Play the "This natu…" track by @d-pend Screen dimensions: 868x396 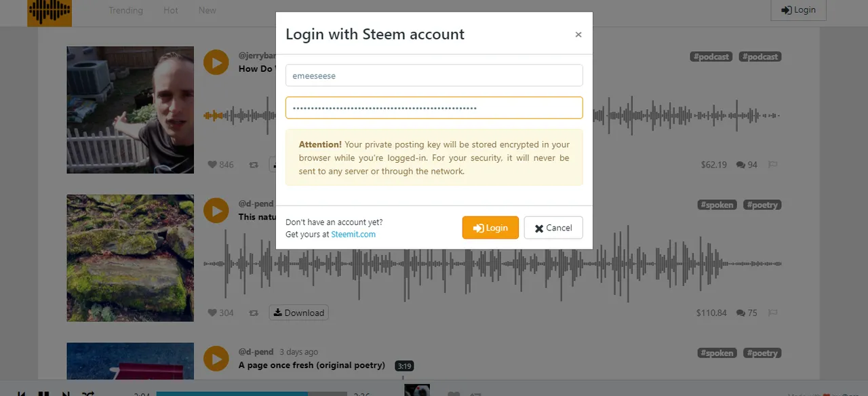tap(216, 210)
